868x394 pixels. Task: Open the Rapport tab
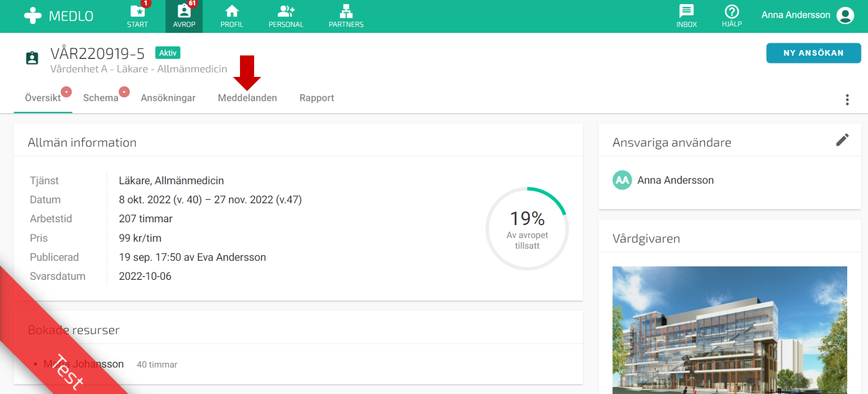[316, 98]
